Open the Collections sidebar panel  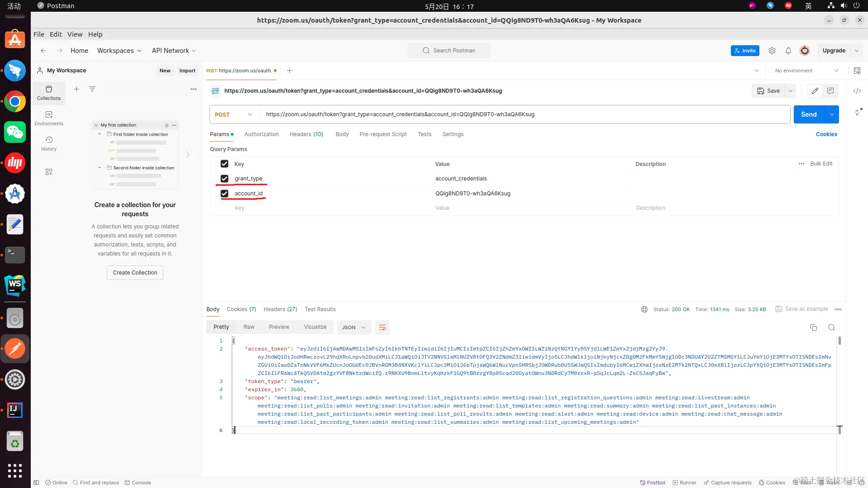[49, 93]
